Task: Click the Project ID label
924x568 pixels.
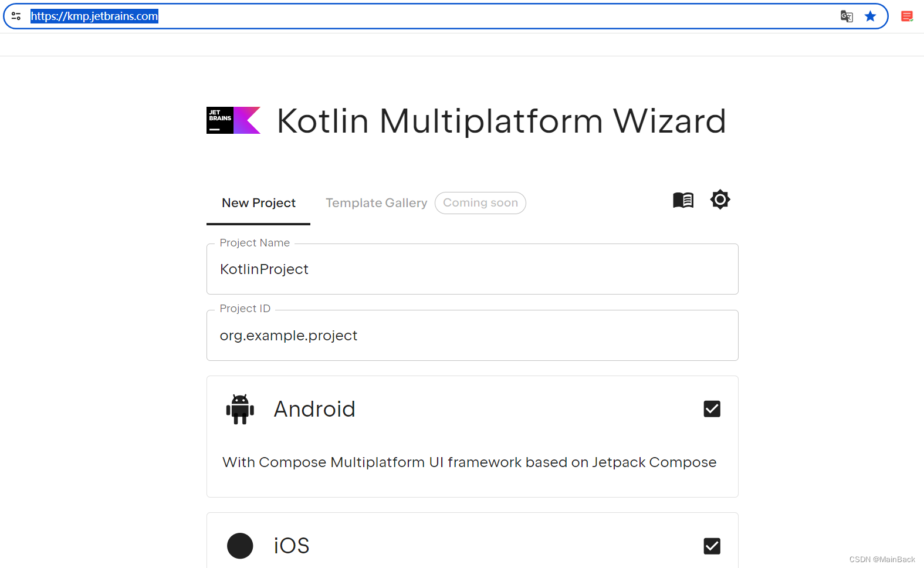Action: pyautogui.click(x=245, y=309)
